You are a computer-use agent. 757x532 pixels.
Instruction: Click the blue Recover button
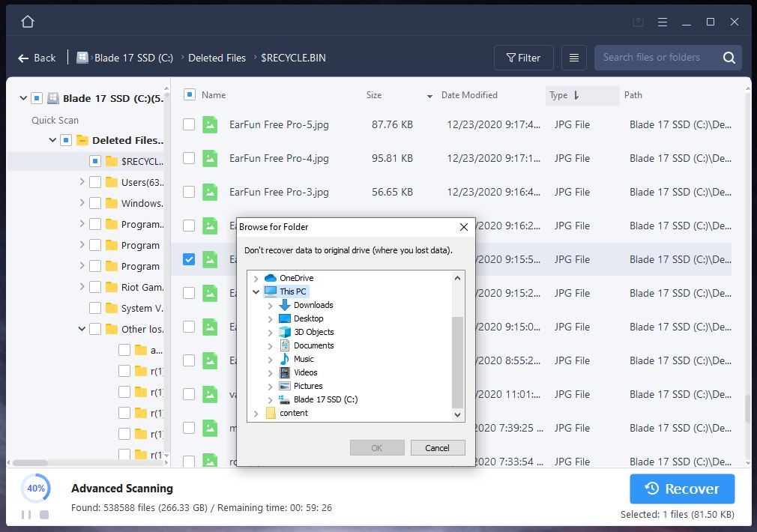682,489
